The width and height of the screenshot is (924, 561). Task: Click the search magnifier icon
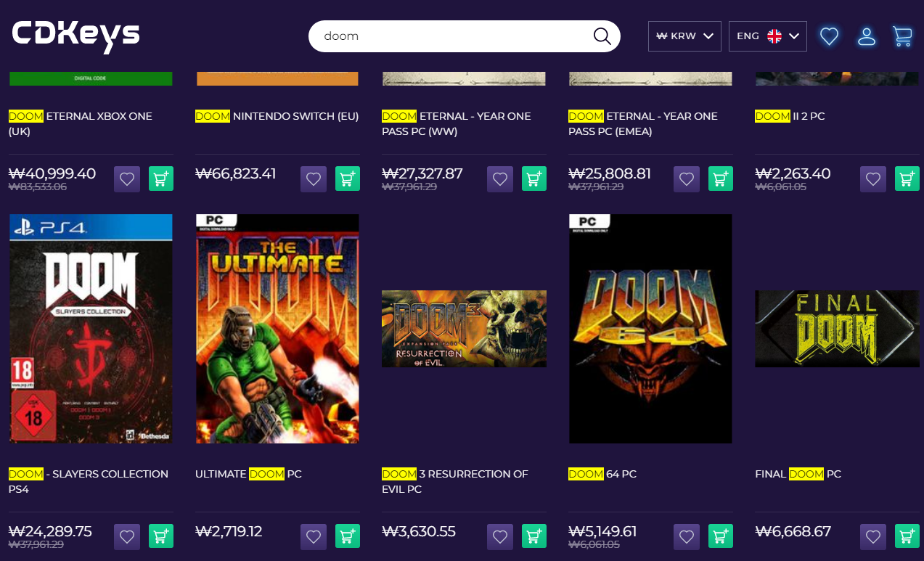[602, 36]
